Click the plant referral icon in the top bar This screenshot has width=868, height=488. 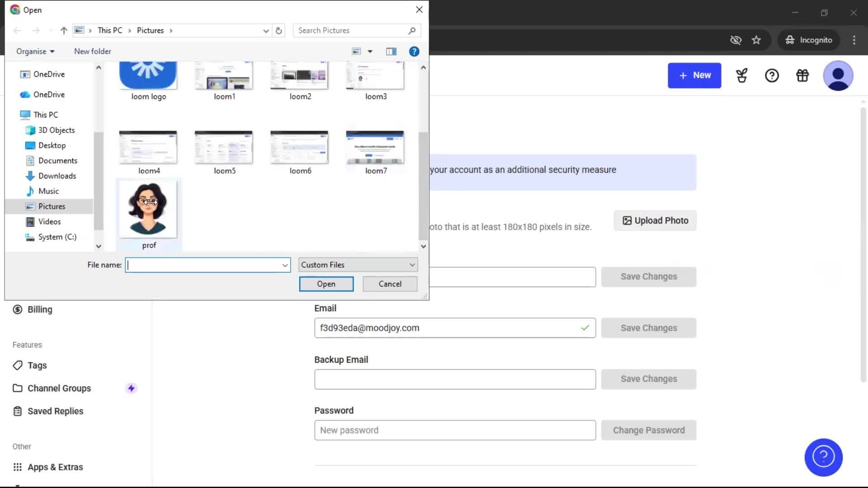pos(741,75)
